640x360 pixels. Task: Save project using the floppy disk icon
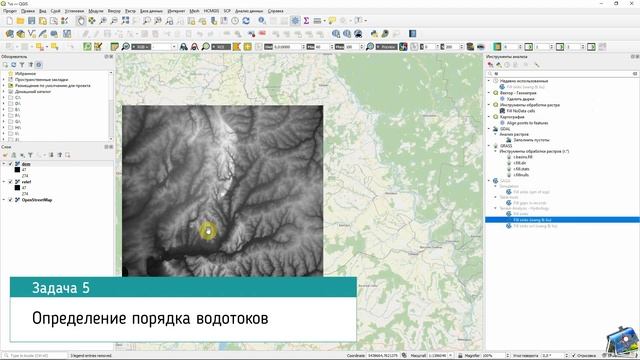[x=31, y=21]
